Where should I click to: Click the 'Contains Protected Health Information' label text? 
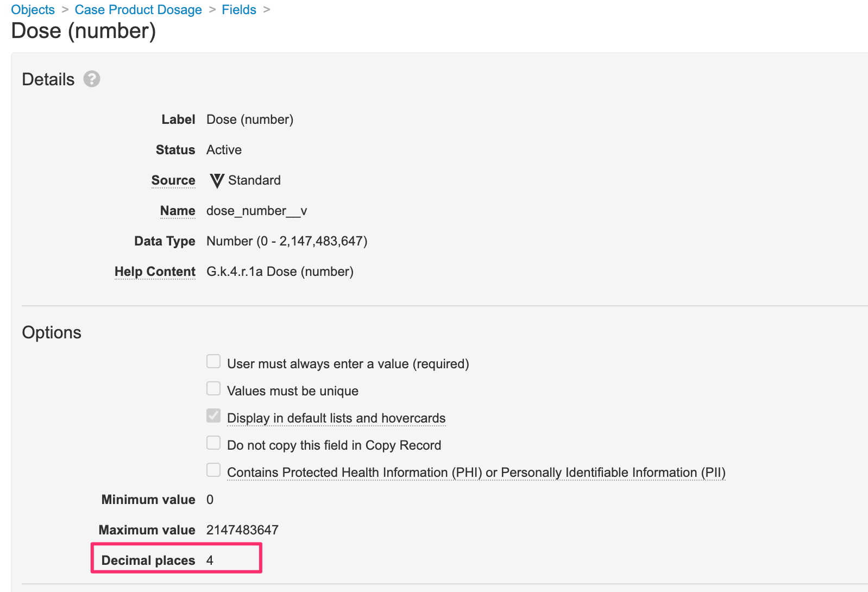[476, 473]
